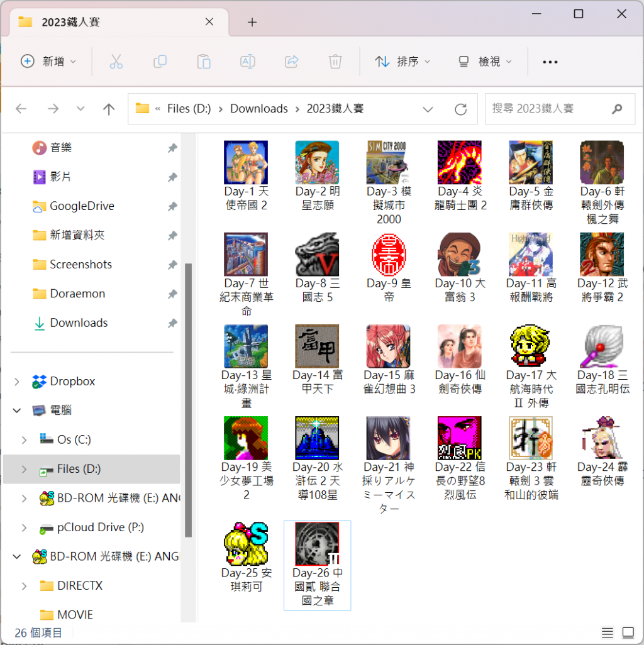The image size is (644, 645).
Task: Select the Day-14 富甲天下 icon
Action: [x=317, y=360]
